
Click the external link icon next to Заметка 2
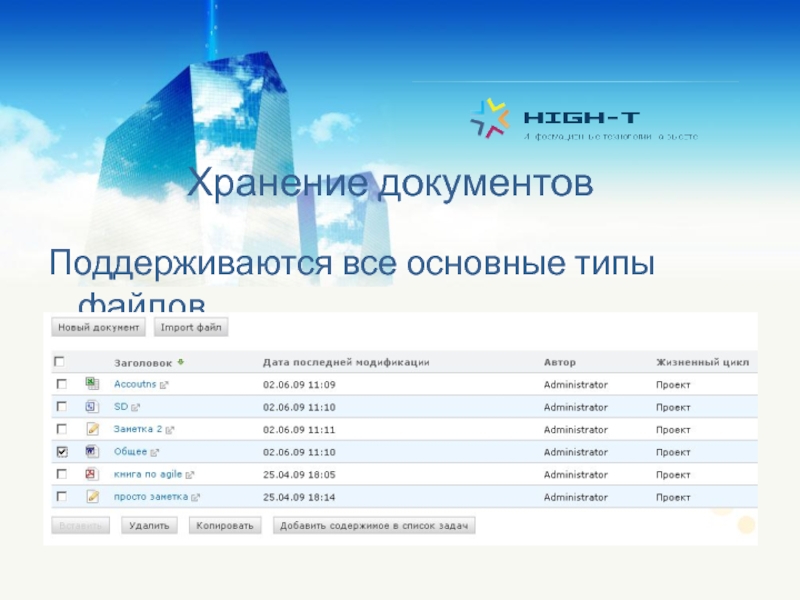click(170, 430)
